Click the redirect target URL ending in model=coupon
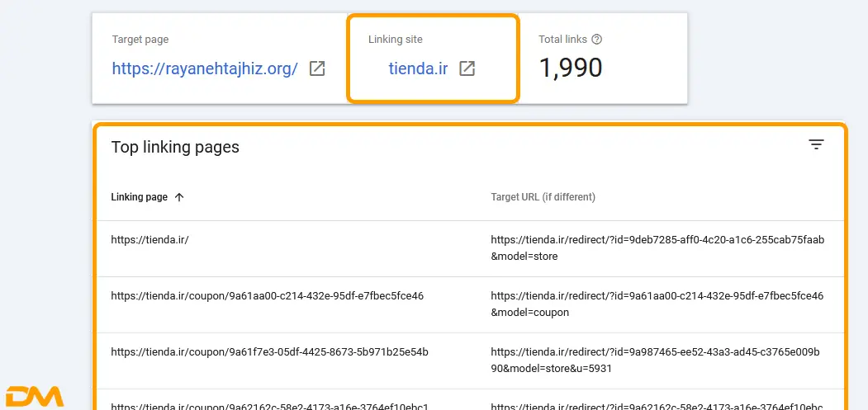The height and width of the screenshot is (410, 868). pos(657,304)
